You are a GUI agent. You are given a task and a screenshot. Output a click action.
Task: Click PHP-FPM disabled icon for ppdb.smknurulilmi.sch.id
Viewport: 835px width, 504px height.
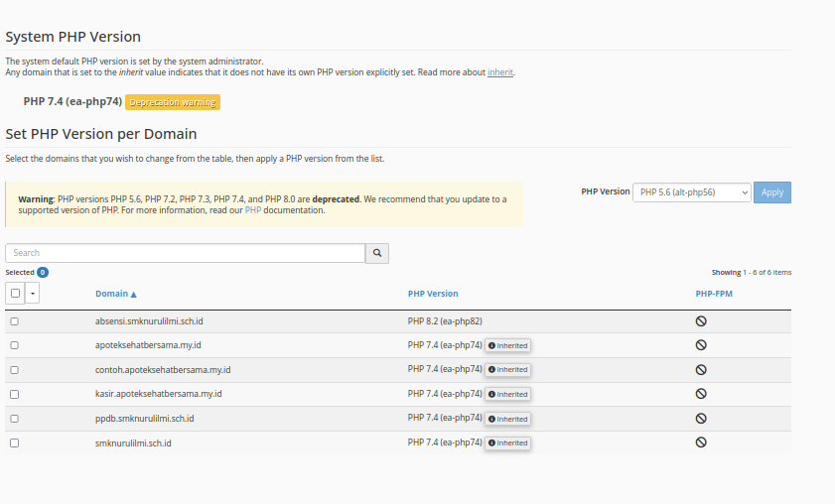700,419
